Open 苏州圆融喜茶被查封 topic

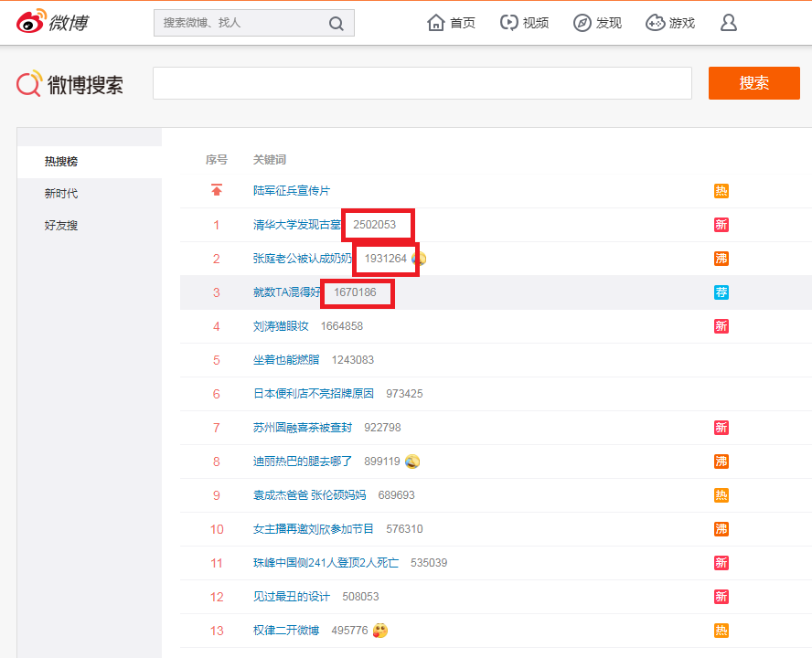(303, 428)
